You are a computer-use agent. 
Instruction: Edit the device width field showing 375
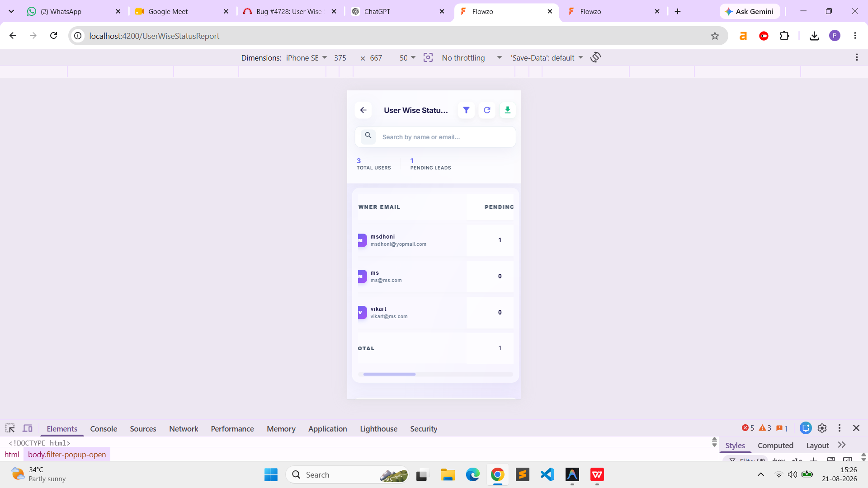pos(340,58)
